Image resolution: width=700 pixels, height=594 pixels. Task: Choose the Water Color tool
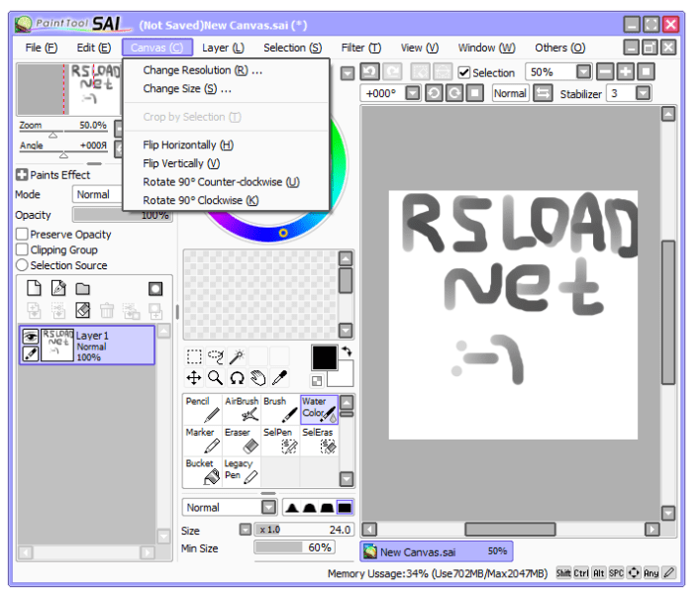click(319, 409)
